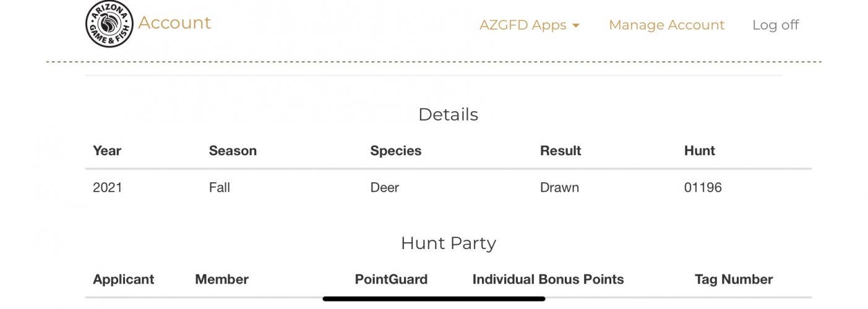Select the Result column header
Viewport: 868px width, 309px height.
coord(561,151)
